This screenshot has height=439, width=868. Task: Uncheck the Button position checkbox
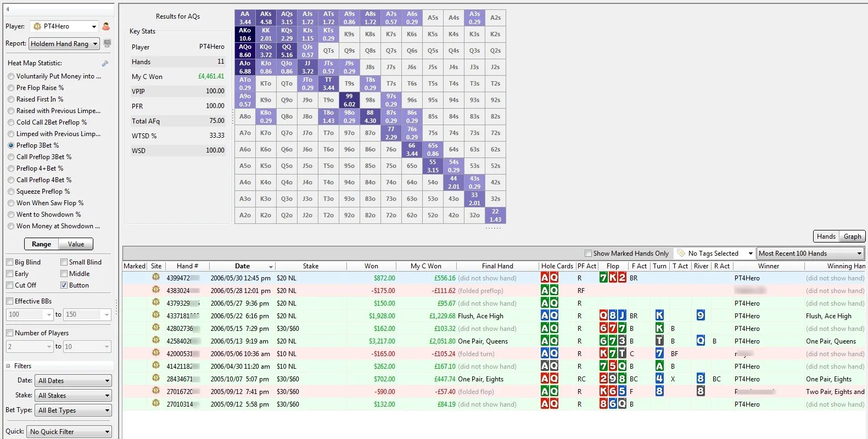coord(64,285)
